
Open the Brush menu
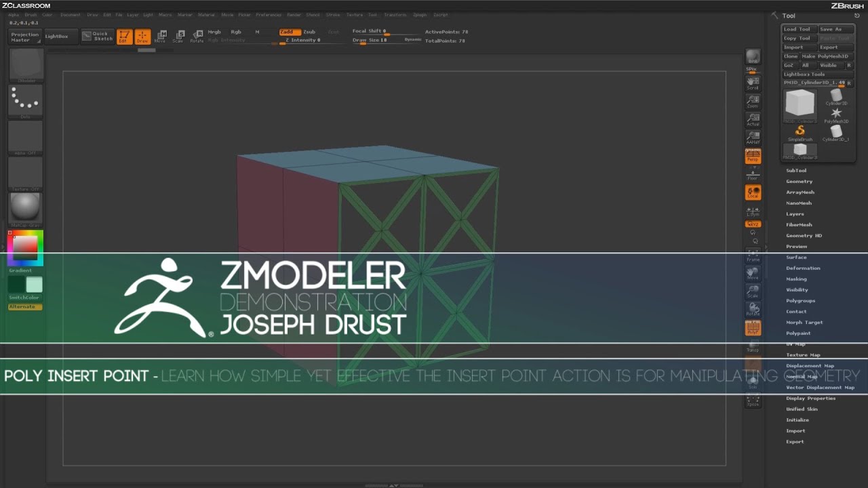(x=31, y=15)
